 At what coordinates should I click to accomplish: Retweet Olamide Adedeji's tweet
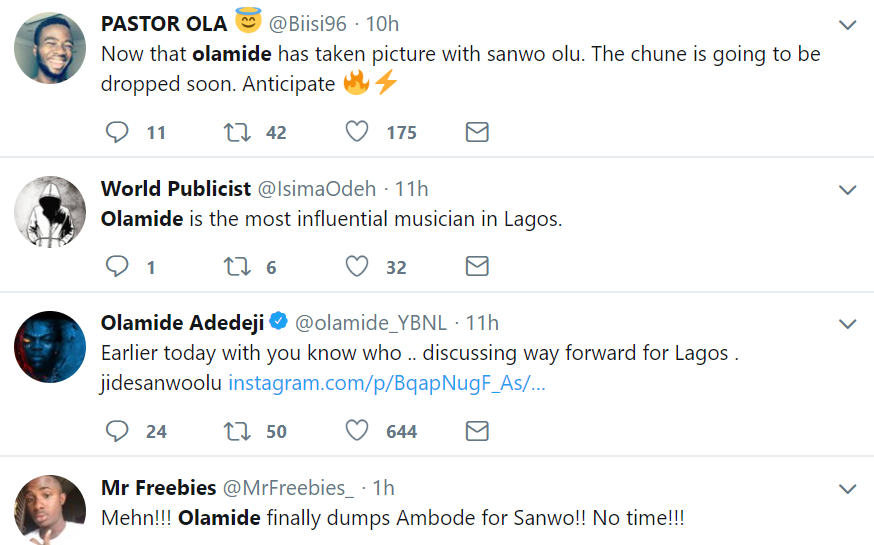pos(237,431)
